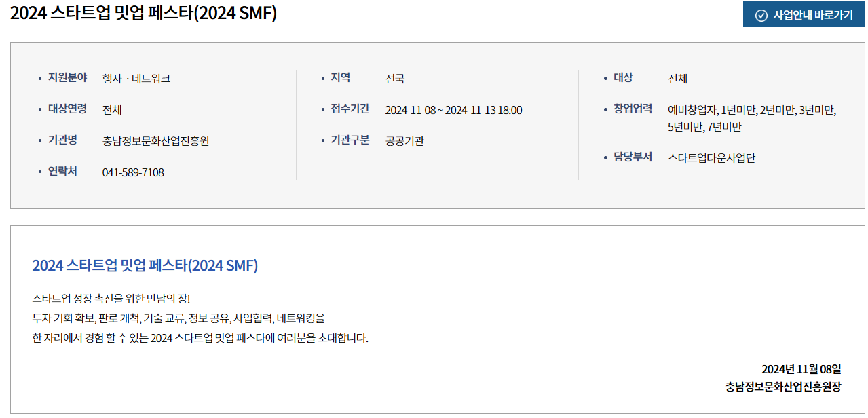Click the 지역 value 전국
Screen dimensions: 868x418
click(x=395, y=79)
